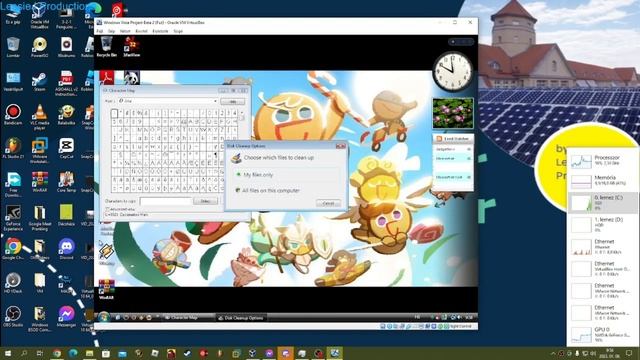The height and width of the screenshot is (360, 640).
Task: Open Recycle Bin inside the Vista VM
Action: click(107, 47)
